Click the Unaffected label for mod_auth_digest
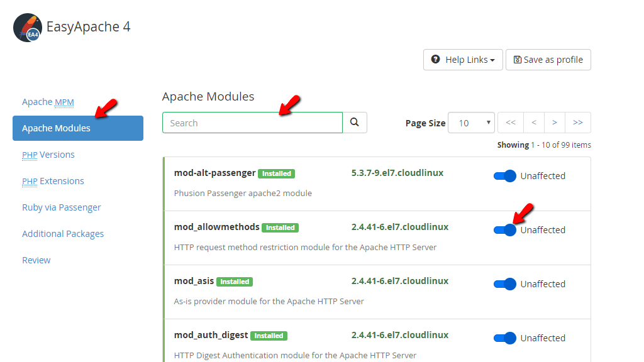Screen dimensions: 644x362 [x=543, y=338]
